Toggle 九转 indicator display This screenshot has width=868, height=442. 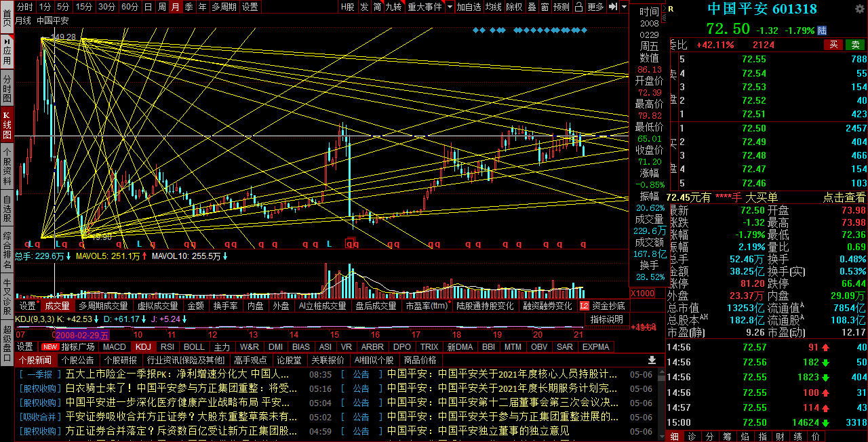(393, 7)
